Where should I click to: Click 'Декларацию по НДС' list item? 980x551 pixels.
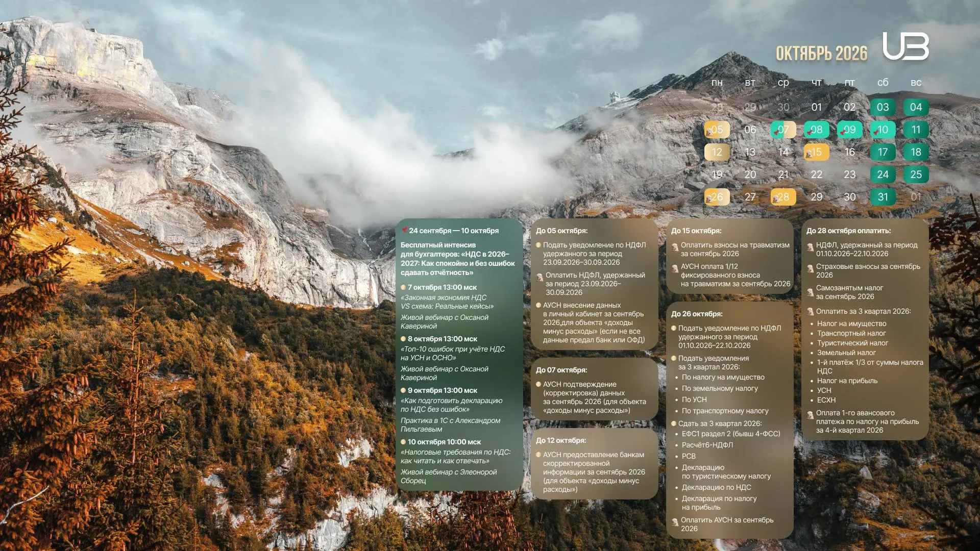(716, 487)
